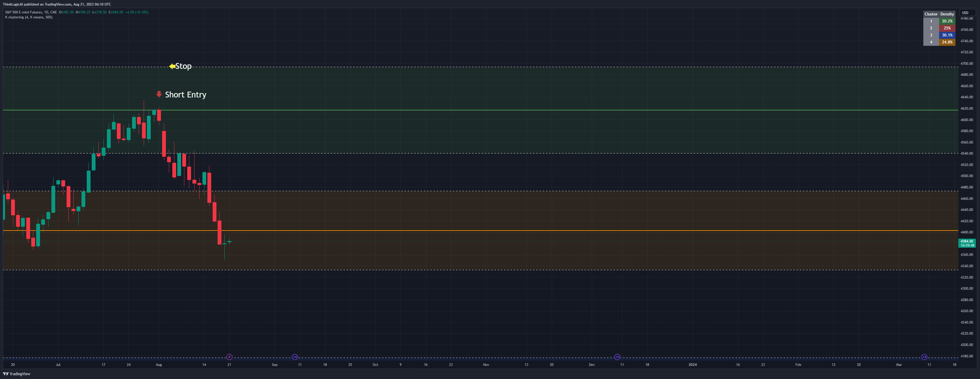Click the red 25% density cell
This screenshot has height=379, width=980.
947,28
